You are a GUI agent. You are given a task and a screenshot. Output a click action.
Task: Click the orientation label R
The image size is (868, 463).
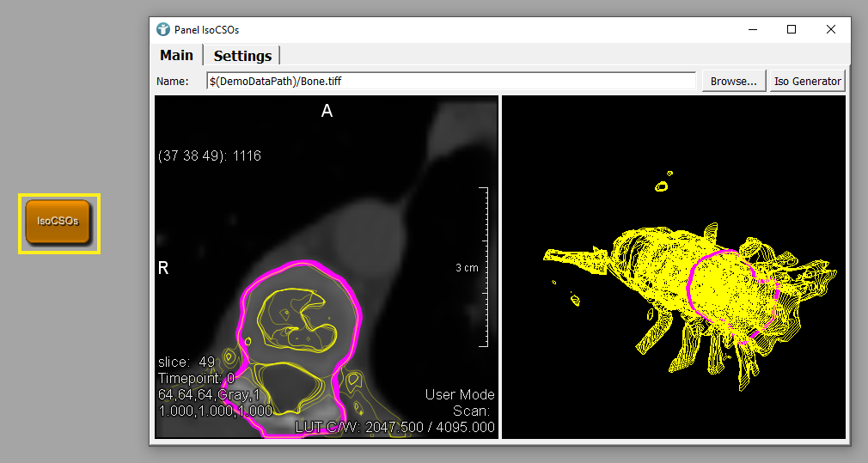(163, 268)
